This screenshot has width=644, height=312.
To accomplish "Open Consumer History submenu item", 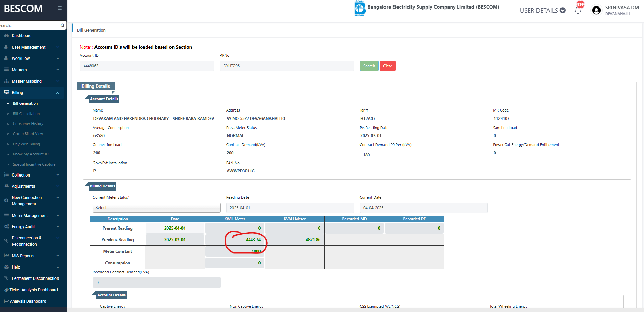I will (28, 123).
